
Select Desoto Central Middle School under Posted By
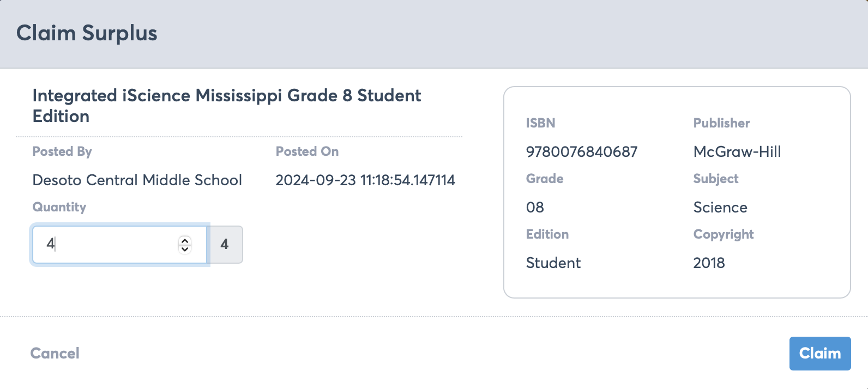pos(137,180)
